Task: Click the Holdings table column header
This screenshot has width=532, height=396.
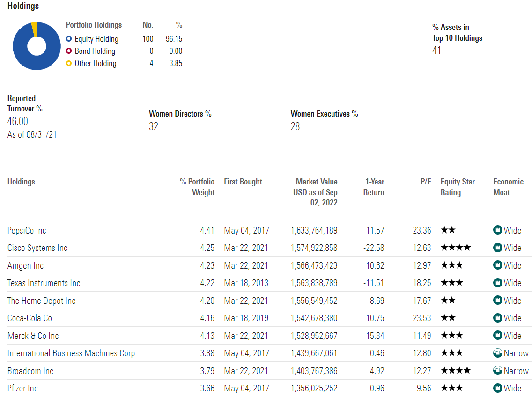Action: 21,182
